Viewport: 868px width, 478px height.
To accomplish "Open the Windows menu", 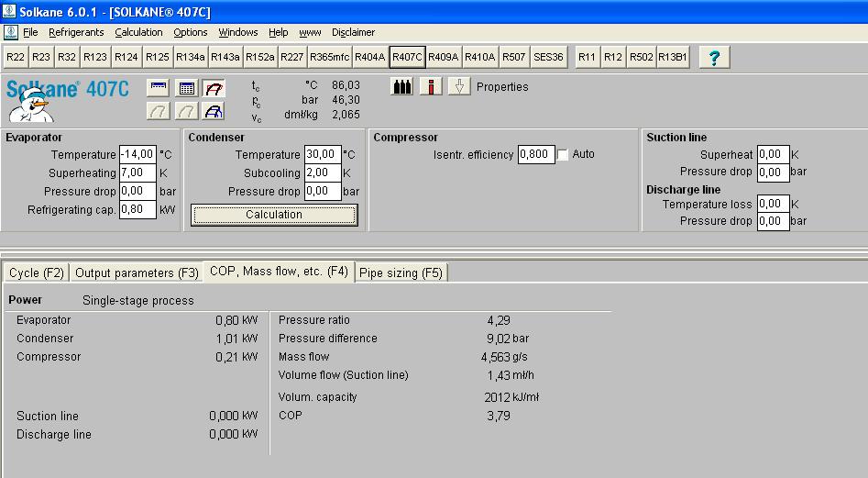I will 238,32.
